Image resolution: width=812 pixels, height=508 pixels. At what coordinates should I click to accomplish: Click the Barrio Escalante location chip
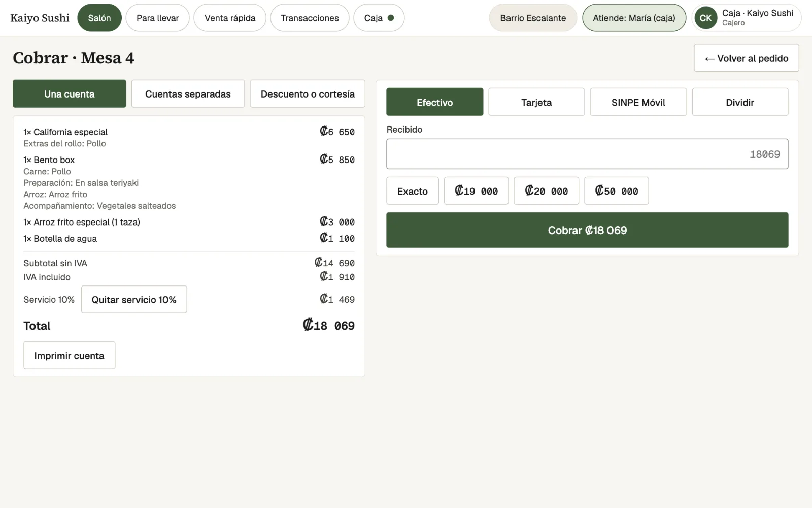pos(533,18)
